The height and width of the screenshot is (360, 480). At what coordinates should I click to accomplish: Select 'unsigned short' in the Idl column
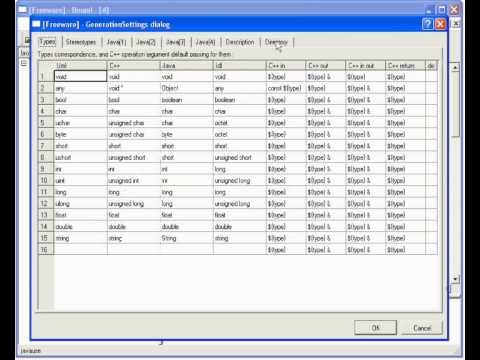click(239, 157)
